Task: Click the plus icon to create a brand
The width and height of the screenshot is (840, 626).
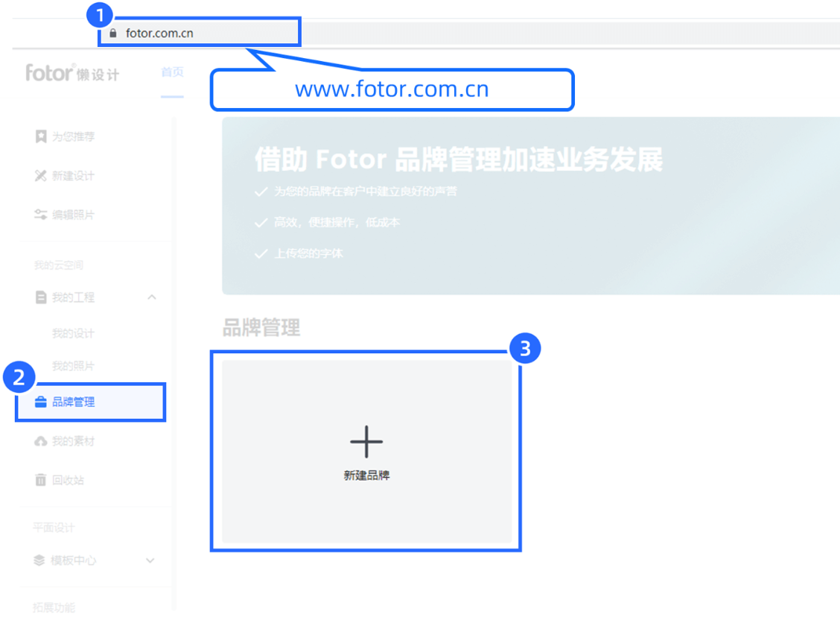Action: point(366,440)
